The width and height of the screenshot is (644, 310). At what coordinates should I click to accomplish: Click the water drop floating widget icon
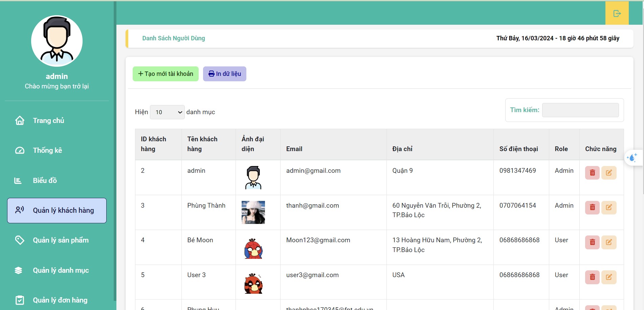631,158
